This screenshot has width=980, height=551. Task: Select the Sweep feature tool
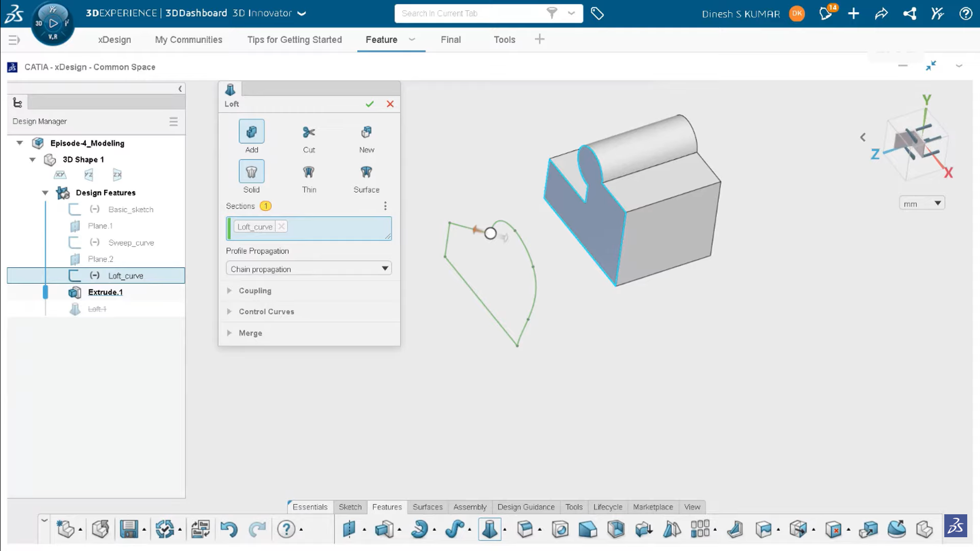(x=455, y=529)
